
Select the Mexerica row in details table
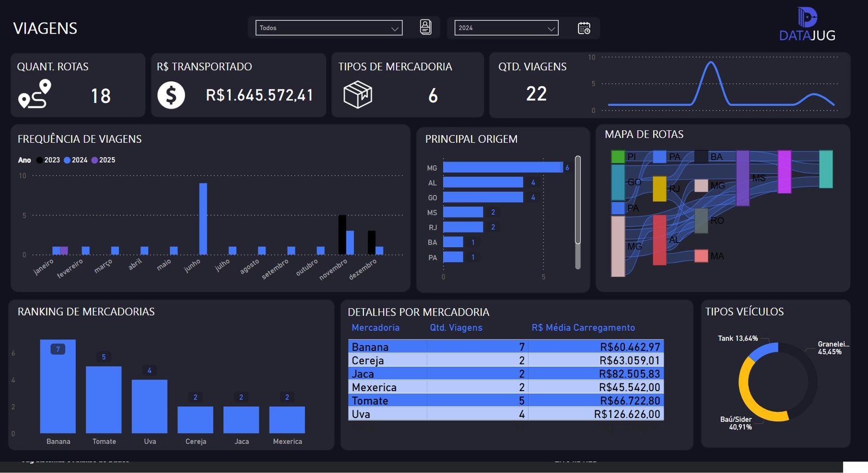tap(506, 387)
